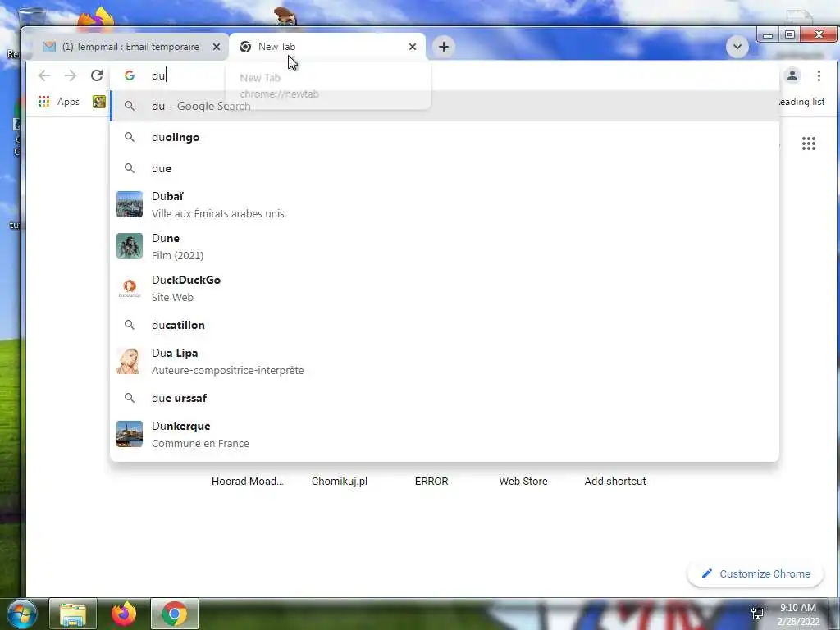Click the DuckDuckGo logo thumbnail
840x630 pixels.
point(130,288)
